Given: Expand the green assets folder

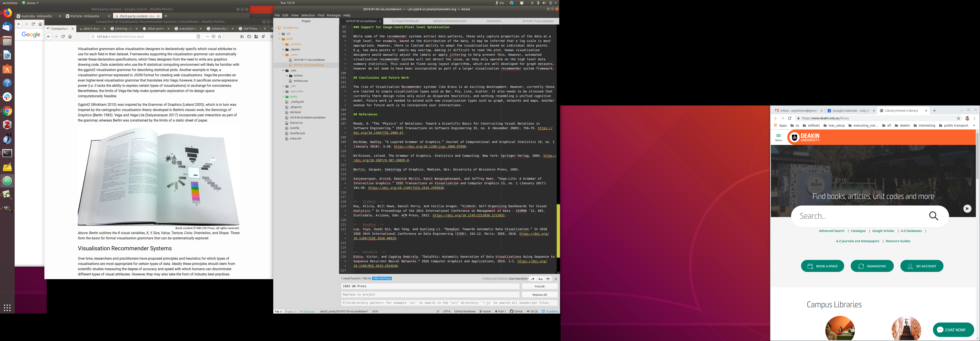Looking at the screenshot, I should pyautogui.click(x=293, y=97).
